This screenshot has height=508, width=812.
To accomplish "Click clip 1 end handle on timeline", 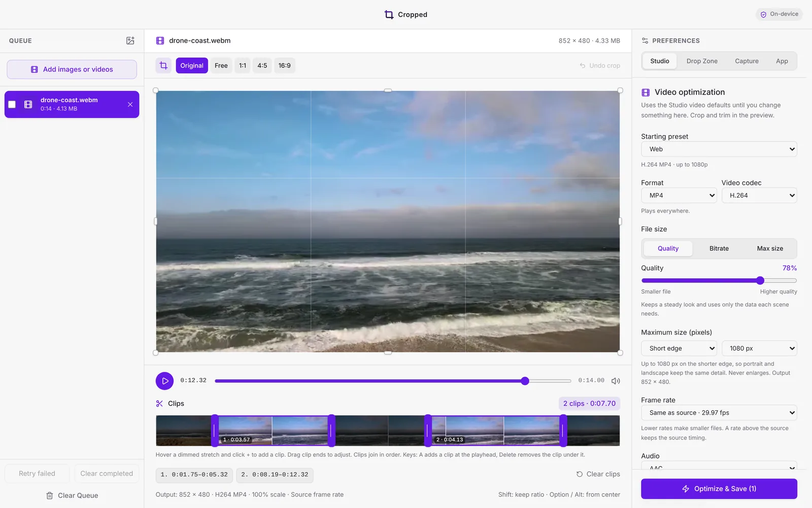I will pyautogui.click(x=331, y=431).
